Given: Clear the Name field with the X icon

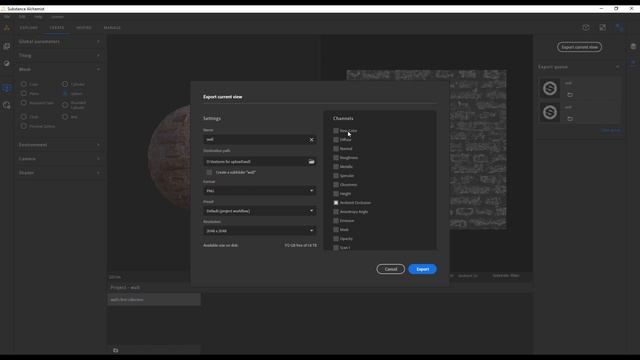Looking at the screenshot, I should coord(311,140).
